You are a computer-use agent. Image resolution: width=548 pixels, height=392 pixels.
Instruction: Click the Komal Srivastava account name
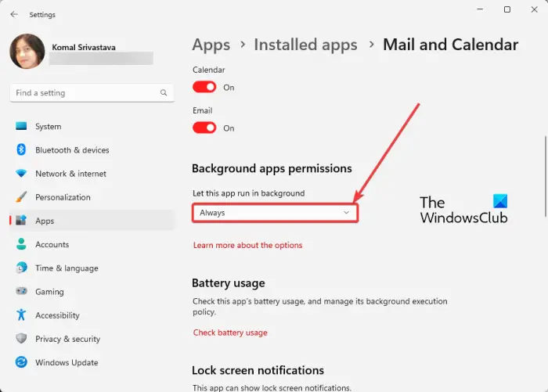(x=84, y=47)
